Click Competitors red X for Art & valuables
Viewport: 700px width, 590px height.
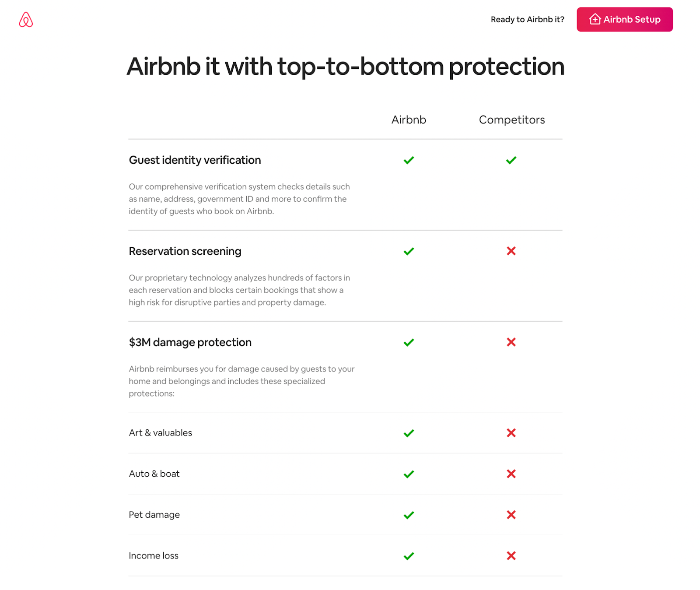pos(511,432)
